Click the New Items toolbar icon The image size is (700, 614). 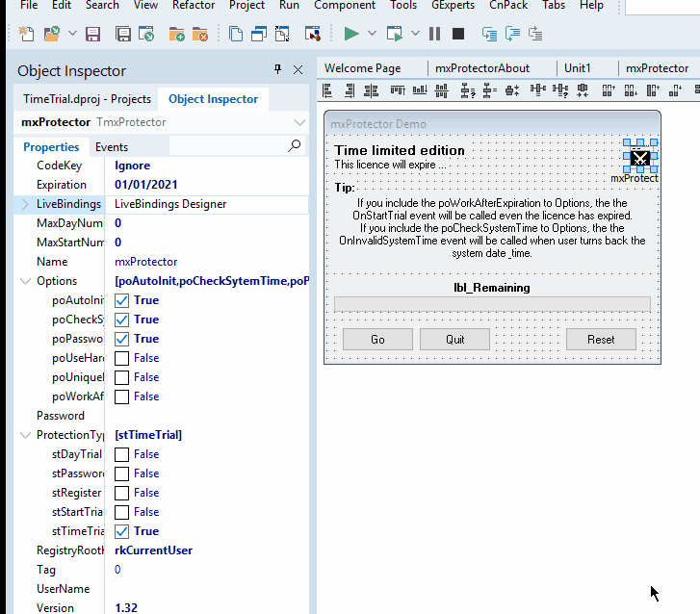[x=26, y=34]
